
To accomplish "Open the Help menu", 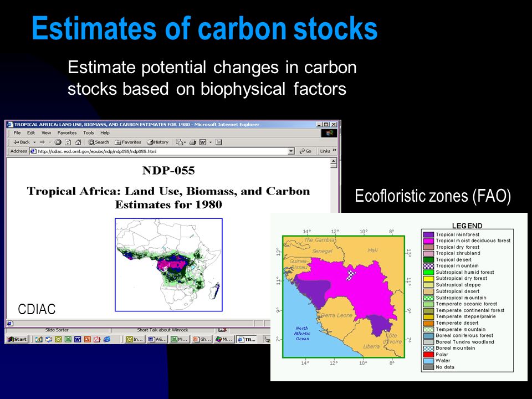I will (105, 133).
